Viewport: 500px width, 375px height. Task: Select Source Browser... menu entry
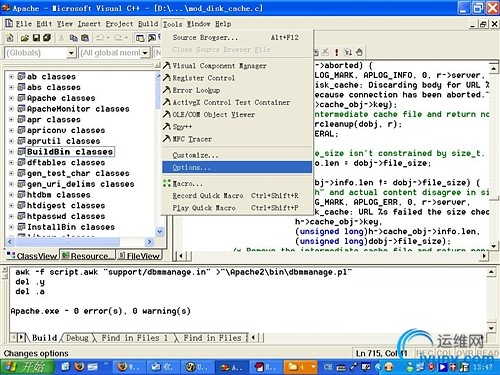[x=237, y=37]
